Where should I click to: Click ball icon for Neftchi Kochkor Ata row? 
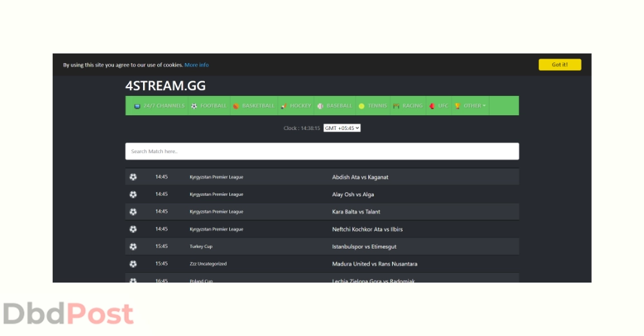point(133,229)
